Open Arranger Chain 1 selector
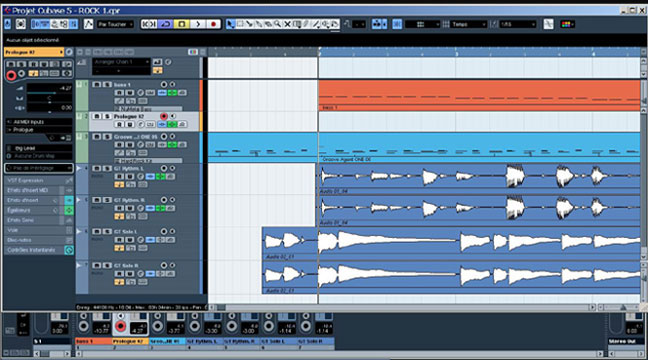The image size is (648, 360). 121,62
